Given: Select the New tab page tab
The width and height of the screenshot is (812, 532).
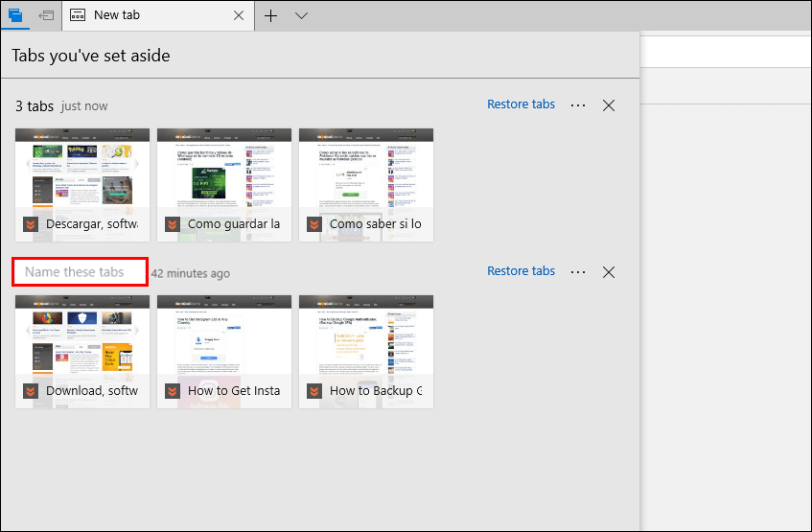Looking at the screenshot, I should click(158, 15).
